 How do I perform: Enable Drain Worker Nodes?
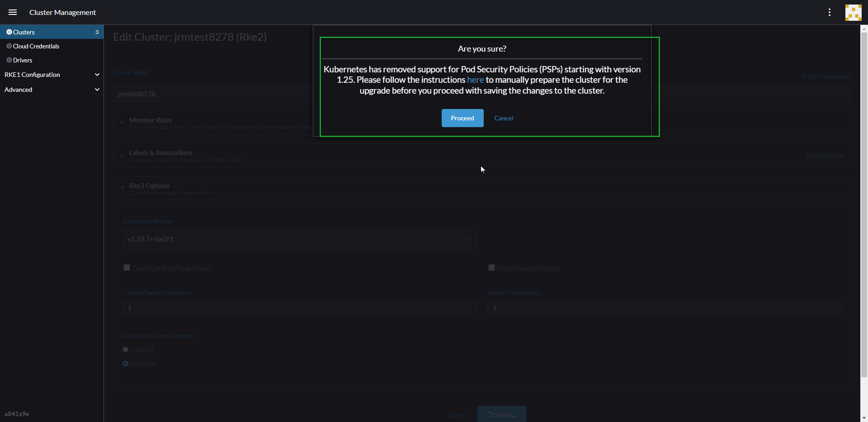click(491, 267)
